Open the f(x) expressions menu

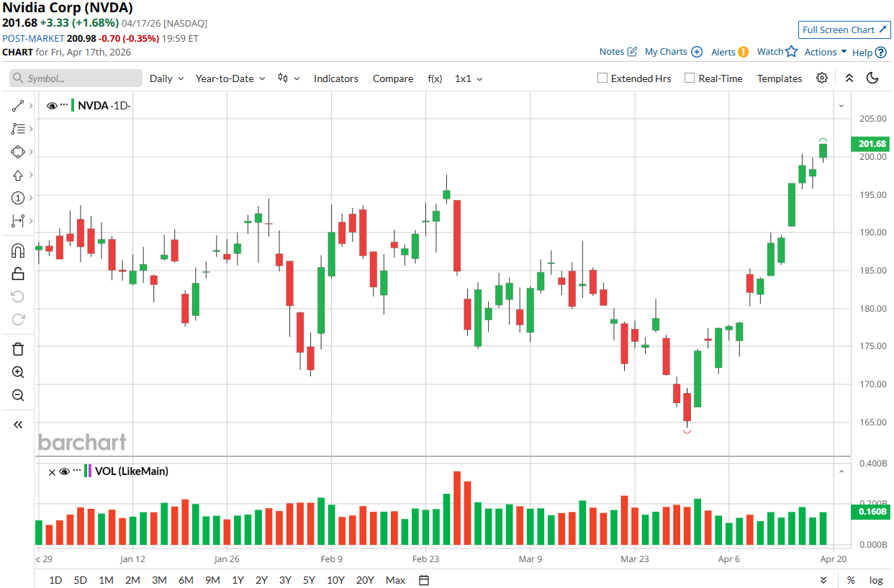pos(435,78)
